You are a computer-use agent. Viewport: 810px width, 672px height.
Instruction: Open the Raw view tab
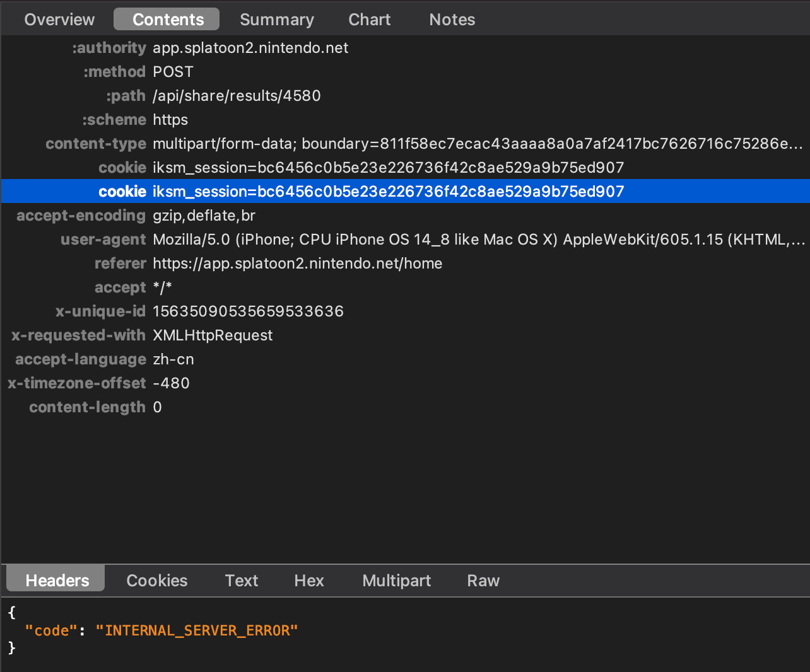click(483, 581)
